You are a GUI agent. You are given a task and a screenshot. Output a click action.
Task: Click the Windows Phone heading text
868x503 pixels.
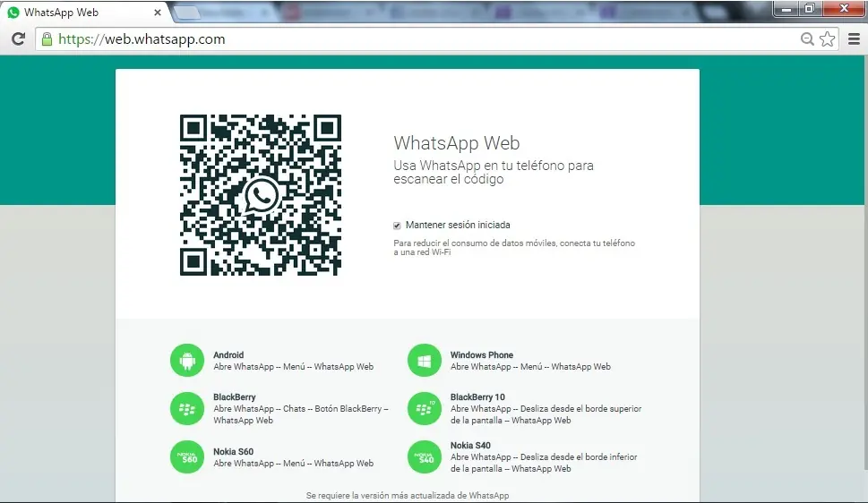(482, 354)
